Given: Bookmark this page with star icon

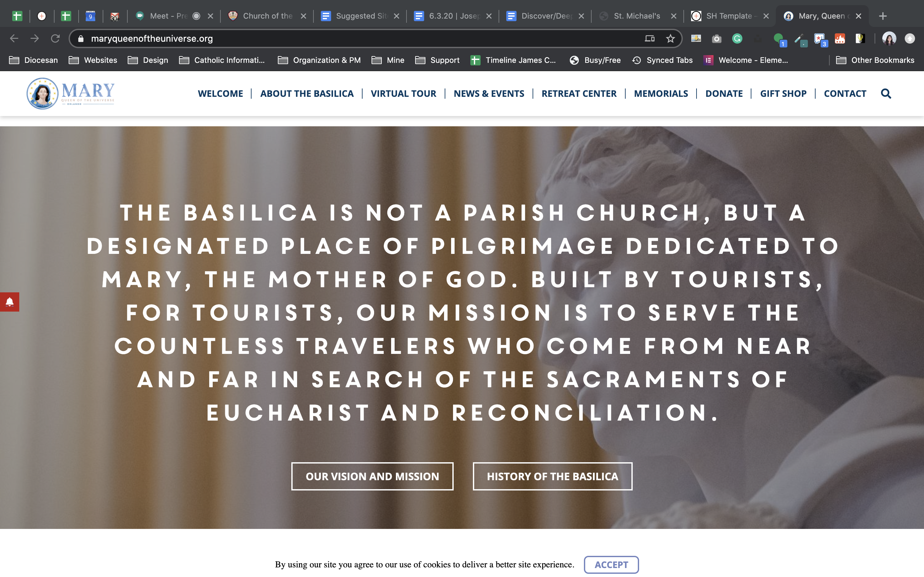Looking at the screenshot, I should click(x=670, y=38).
